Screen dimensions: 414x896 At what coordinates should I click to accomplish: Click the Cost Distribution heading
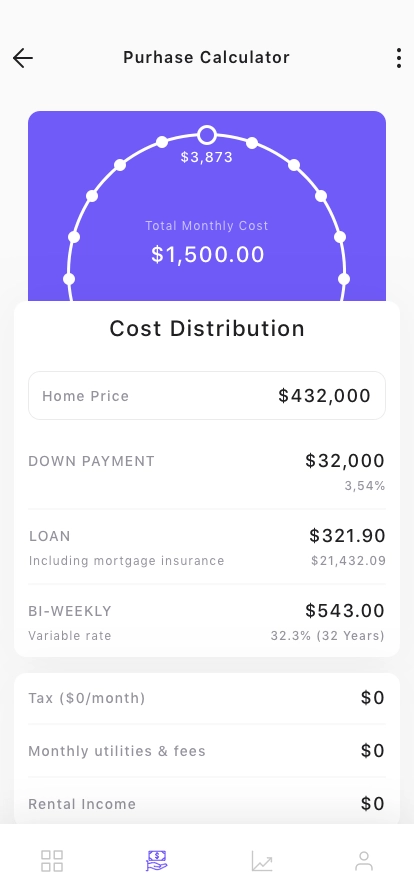coord(207,329)
